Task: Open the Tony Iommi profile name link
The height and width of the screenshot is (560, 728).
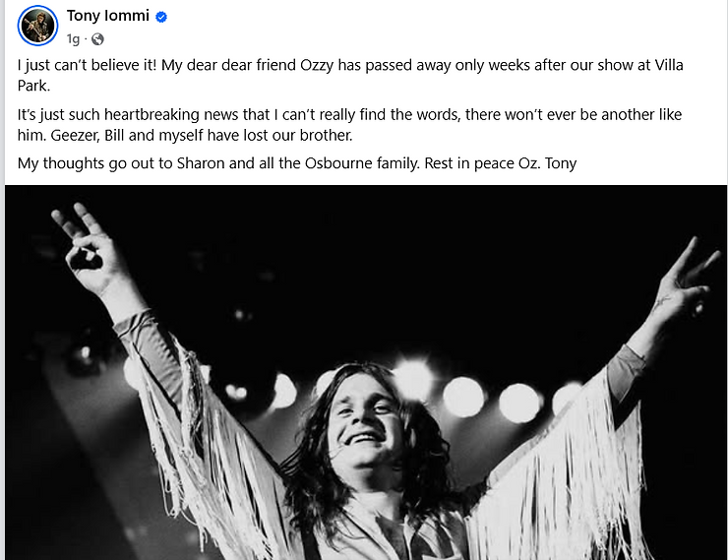Action: 107,16
